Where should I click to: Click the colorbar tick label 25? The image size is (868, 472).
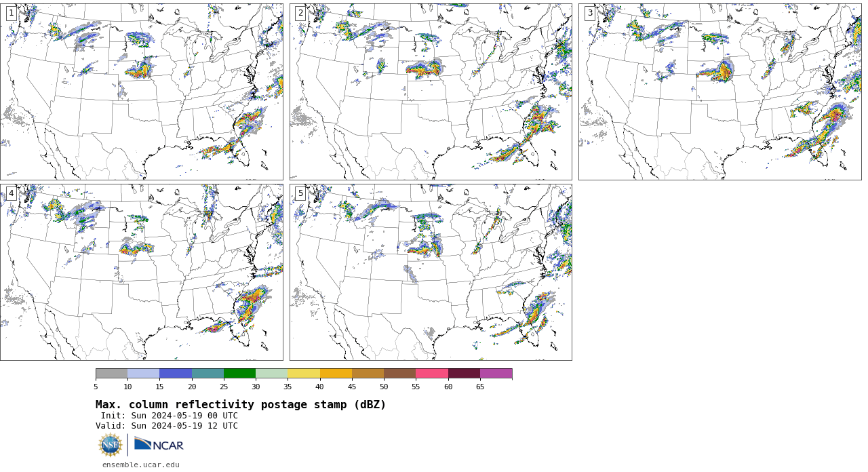point(224,387)
